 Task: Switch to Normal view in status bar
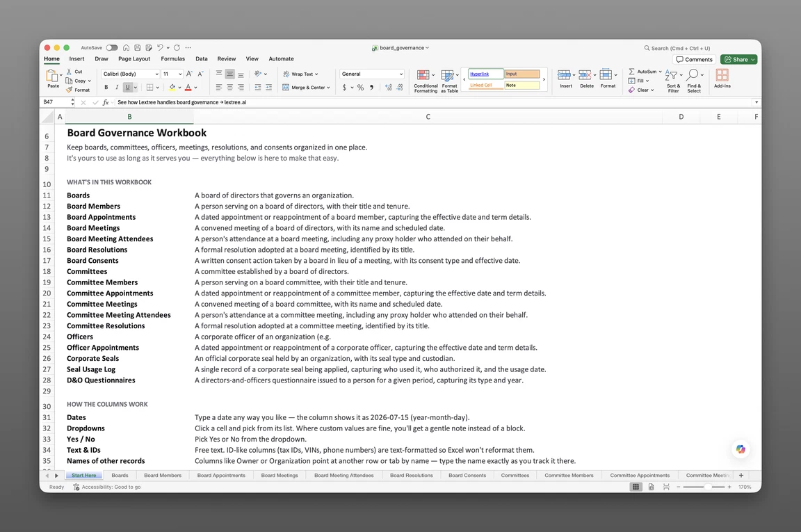click(x=636, y=487)
